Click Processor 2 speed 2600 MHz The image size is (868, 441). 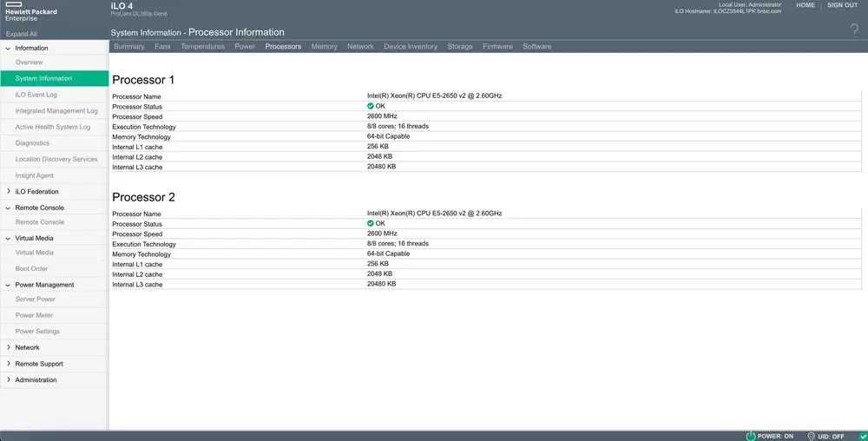click(x=382, y=234)
